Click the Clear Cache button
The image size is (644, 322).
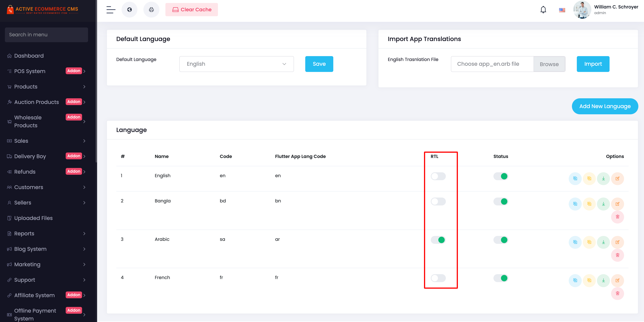192,9
